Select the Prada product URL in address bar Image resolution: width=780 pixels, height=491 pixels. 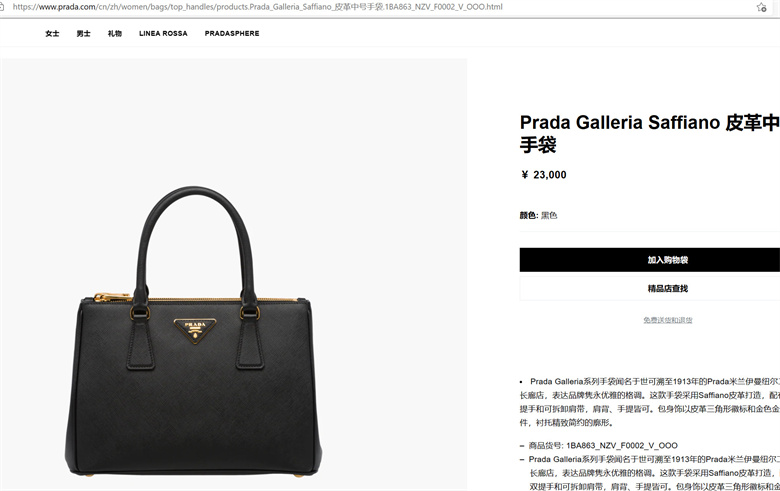coord(258,7)
